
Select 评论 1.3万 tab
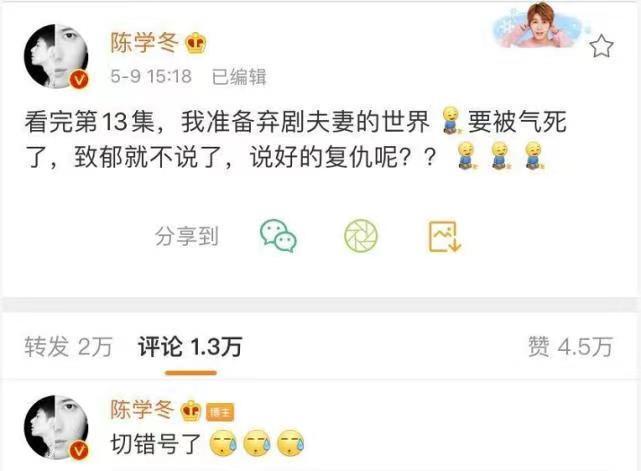click(x=190, y=347)
